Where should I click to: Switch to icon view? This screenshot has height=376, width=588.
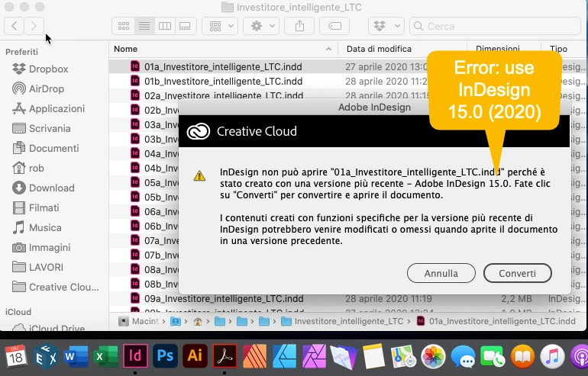[x=124, y=26]
